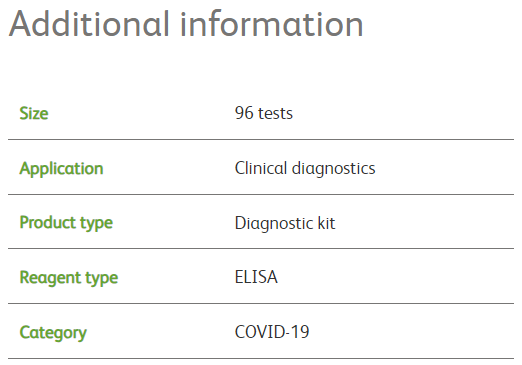The width and height of the screenshot is (522, 365).
Task: Click the divider below Category row
Action: pos(261,359)
